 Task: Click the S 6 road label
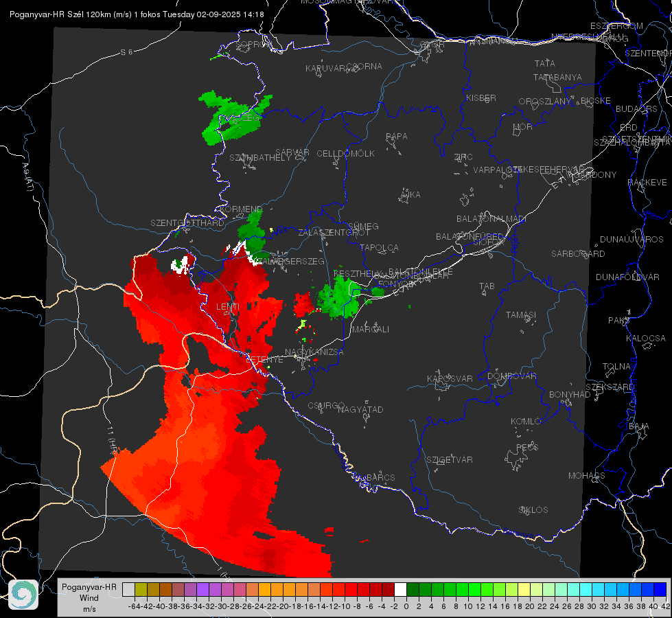[x=127, y=52]
